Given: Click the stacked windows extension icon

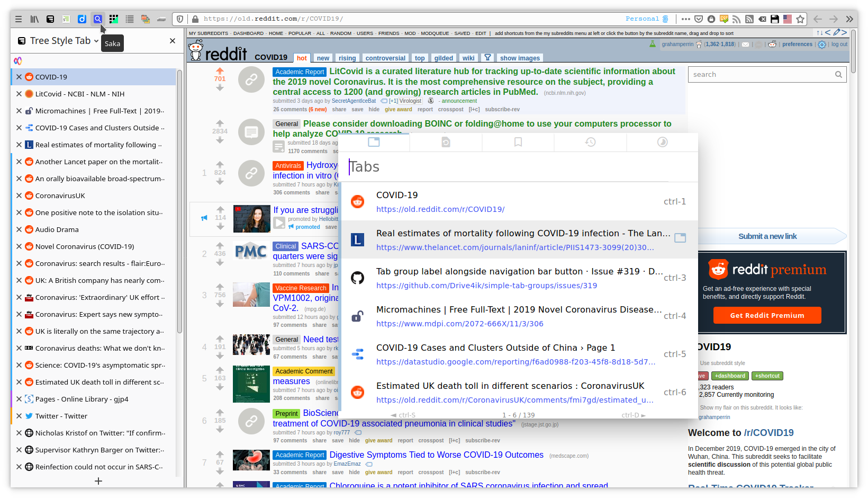Looking at the screenshot, I should pos(146,19).
